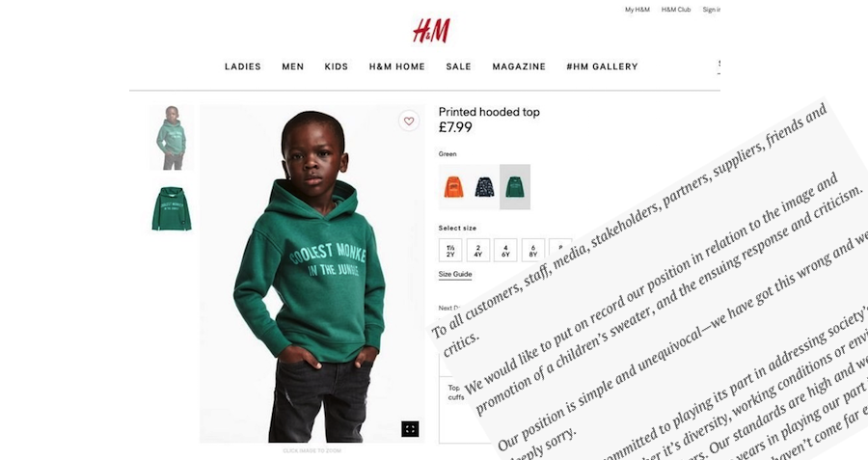The width and height of the screenshot is (868, 460).
Task: Choose size 4-6Y
Action: pyautogui.click(x=505, y=250)
